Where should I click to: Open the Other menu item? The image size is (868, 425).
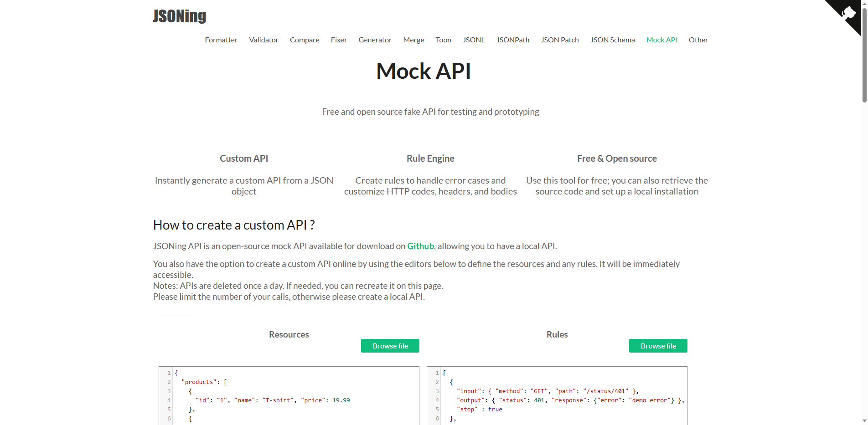698,40
